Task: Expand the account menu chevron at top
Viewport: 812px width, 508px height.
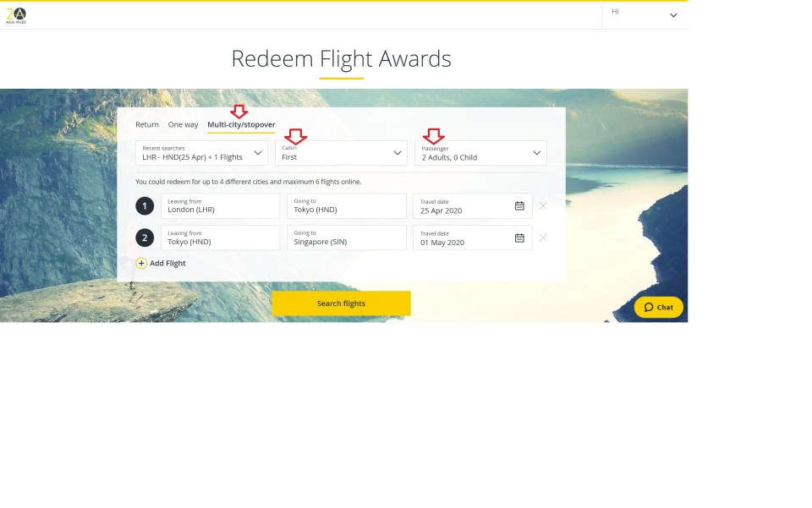Action: point(673,15)
